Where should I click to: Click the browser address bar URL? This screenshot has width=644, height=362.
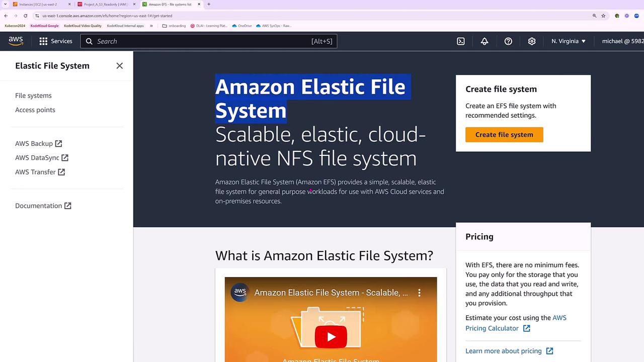107,16
